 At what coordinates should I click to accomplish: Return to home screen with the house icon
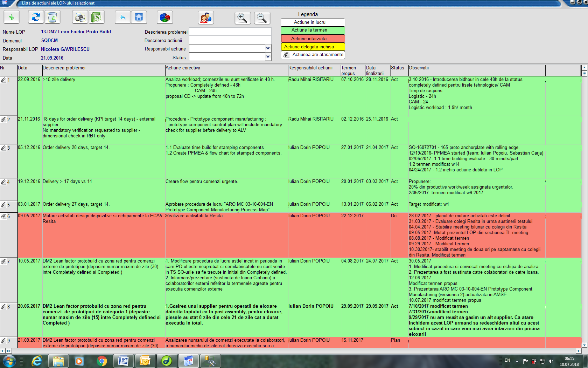[140, 17]
